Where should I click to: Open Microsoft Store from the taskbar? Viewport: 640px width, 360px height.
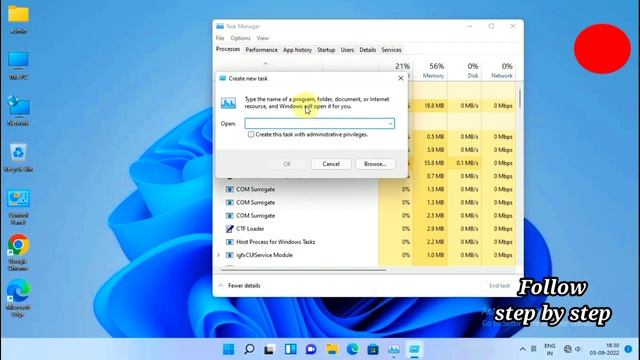[373, 349]
